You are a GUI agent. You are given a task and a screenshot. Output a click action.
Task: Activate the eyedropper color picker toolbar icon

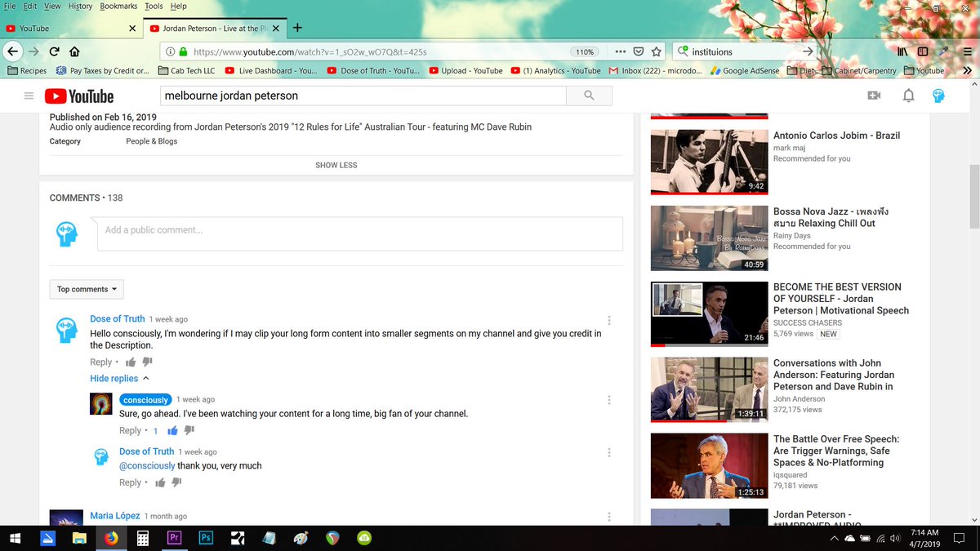coord(944,51)
